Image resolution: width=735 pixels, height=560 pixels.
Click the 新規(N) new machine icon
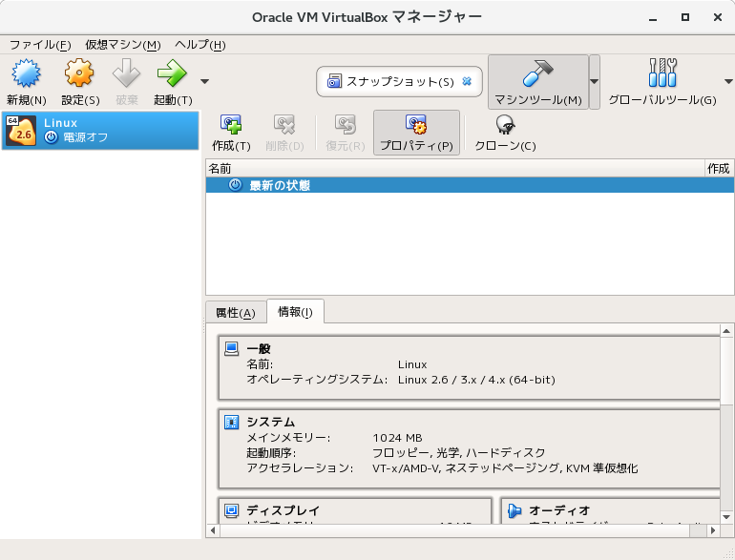click(27, 73)
